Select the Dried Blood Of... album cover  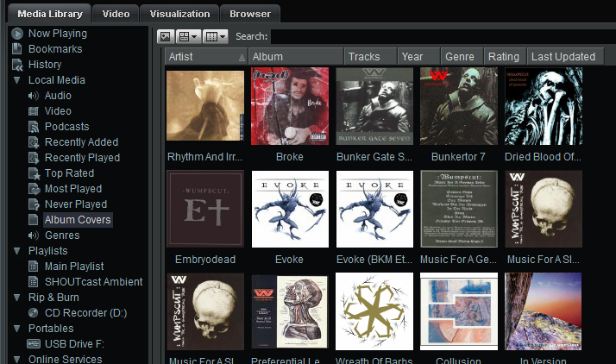tap(544, 106)
